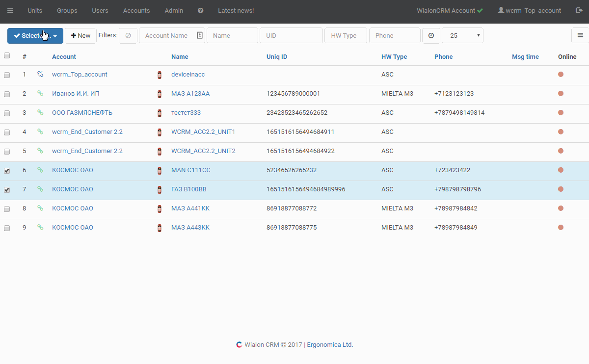Sort by the HW Type column header
589x364 pixels.
(394, 56)
